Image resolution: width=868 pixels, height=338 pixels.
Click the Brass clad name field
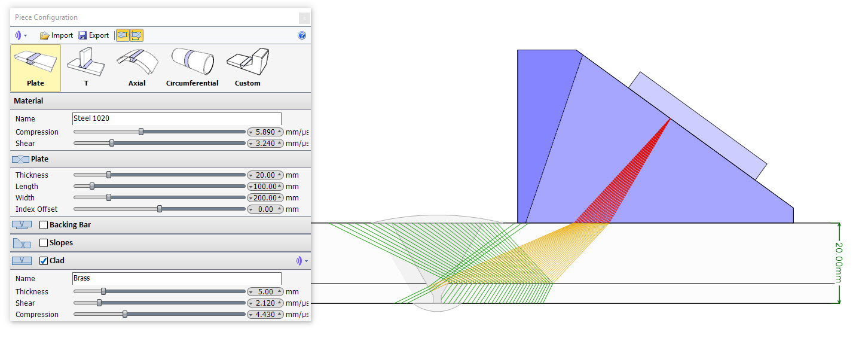176,278
